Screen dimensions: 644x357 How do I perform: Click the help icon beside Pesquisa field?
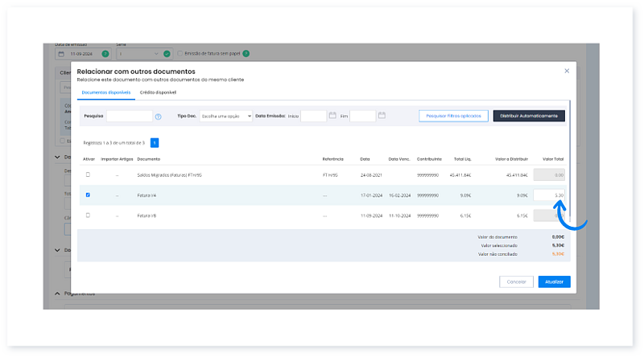tap(158, 117)
